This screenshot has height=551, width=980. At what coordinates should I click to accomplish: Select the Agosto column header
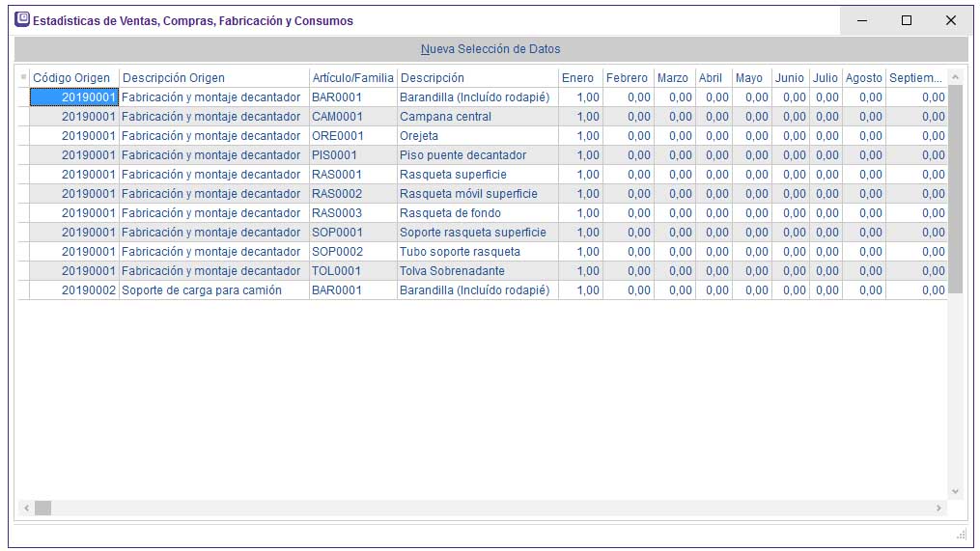point(863,78)
